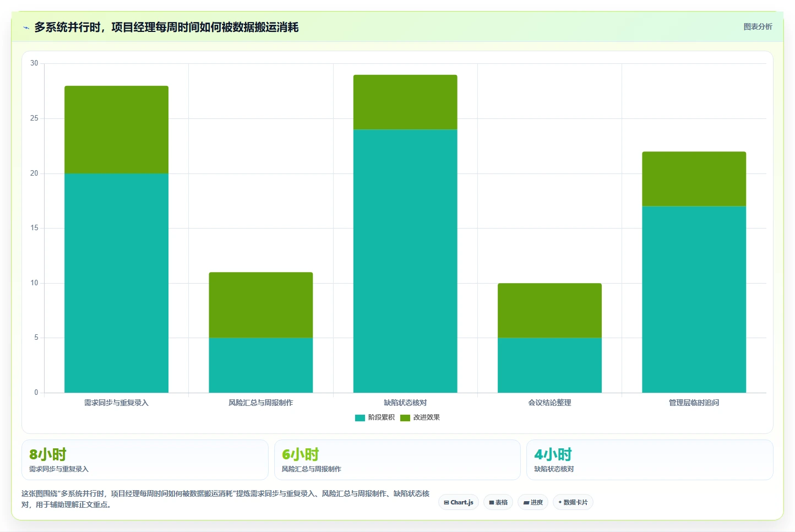
Task: Click the 需求同步与重复录入 axis label
Action: click(116, 403)
